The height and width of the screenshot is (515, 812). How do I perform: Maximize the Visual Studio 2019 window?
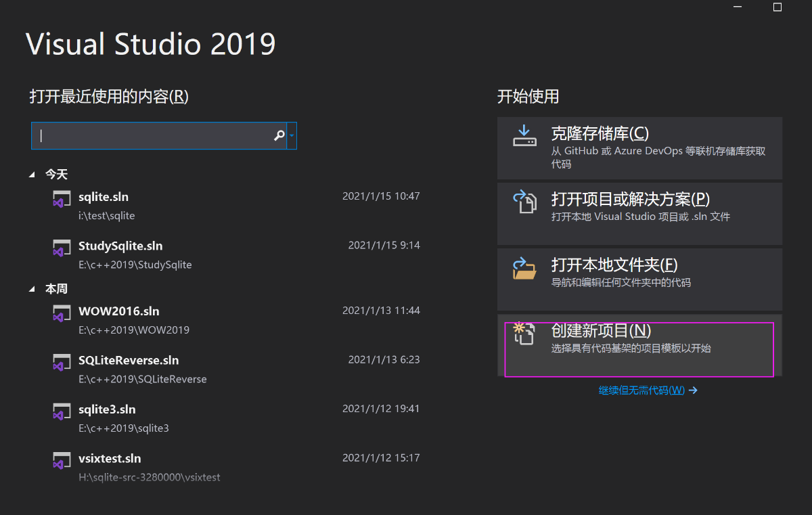[x=777, y=7]
